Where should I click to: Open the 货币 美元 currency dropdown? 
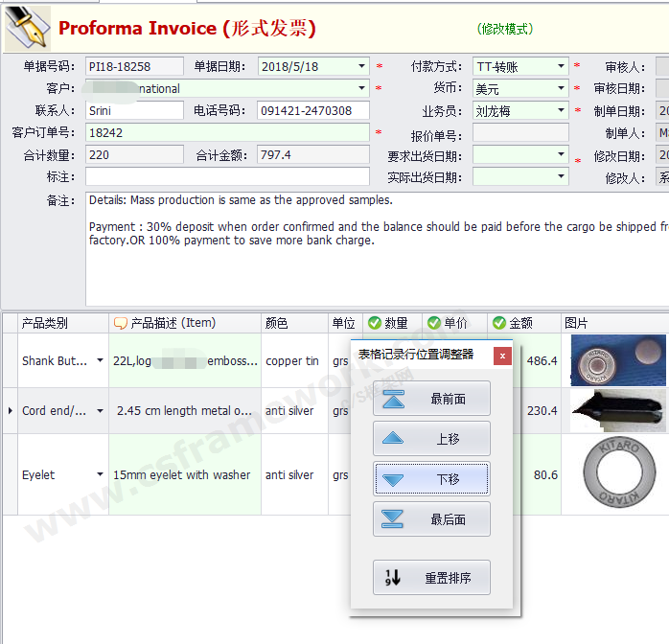(x=561, y=89)
